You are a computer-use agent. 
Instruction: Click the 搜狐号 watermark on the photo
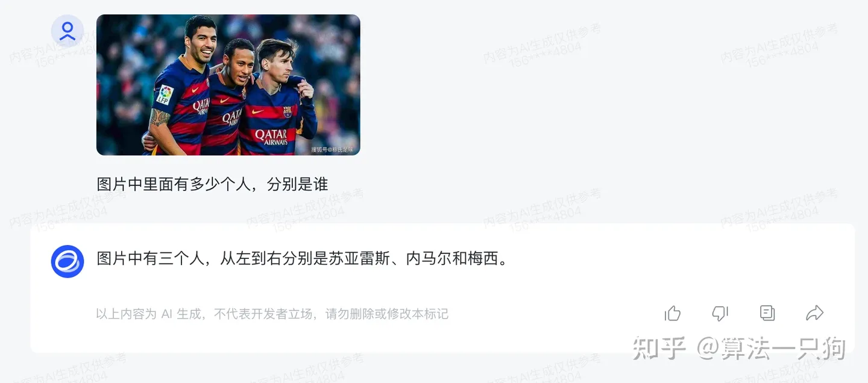click(x=332, y=149)
